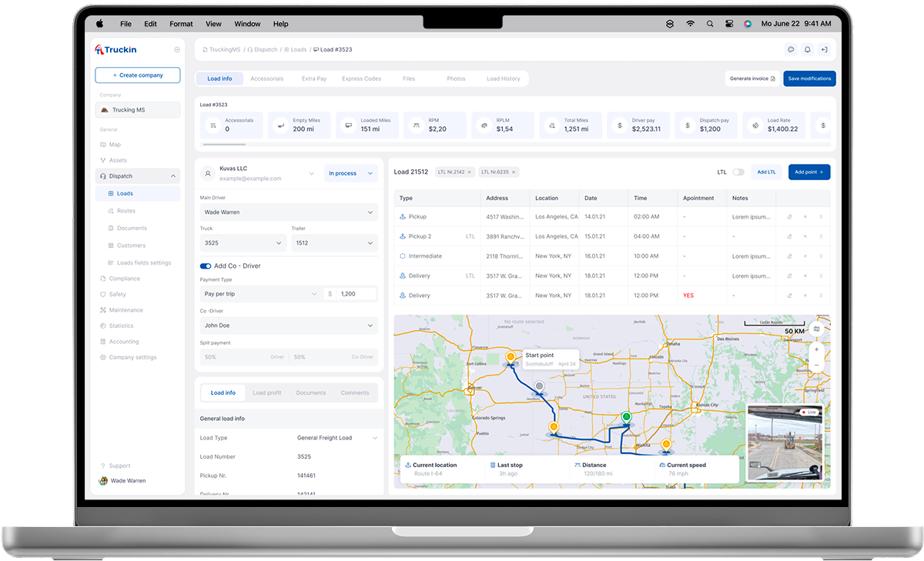The width and height of the screenshot is (924, 561).
Task: Open the notifications bell icon
Action: click(x=807, y=49)
